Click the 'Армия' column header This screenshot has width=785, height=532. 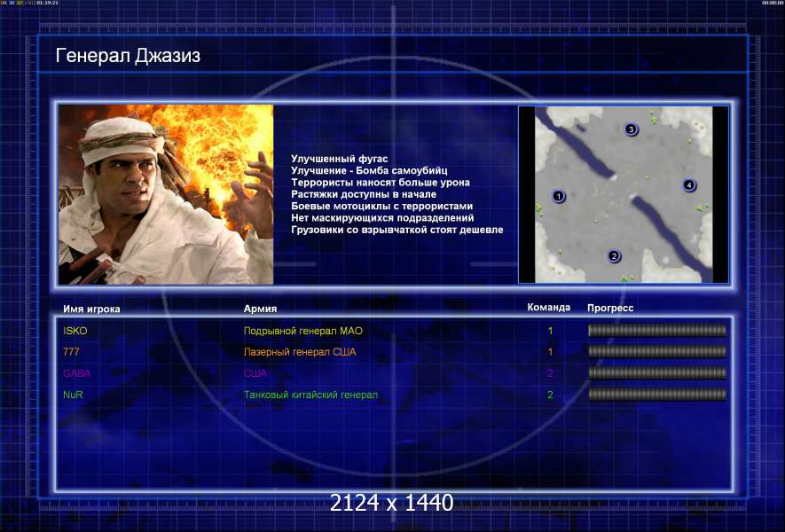260,309
